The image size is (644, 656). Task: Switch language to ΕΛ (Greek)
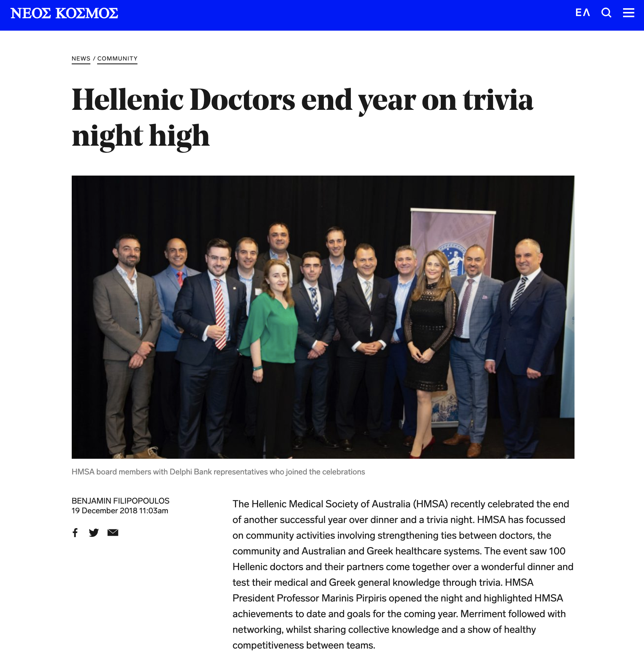pos(583,13)
